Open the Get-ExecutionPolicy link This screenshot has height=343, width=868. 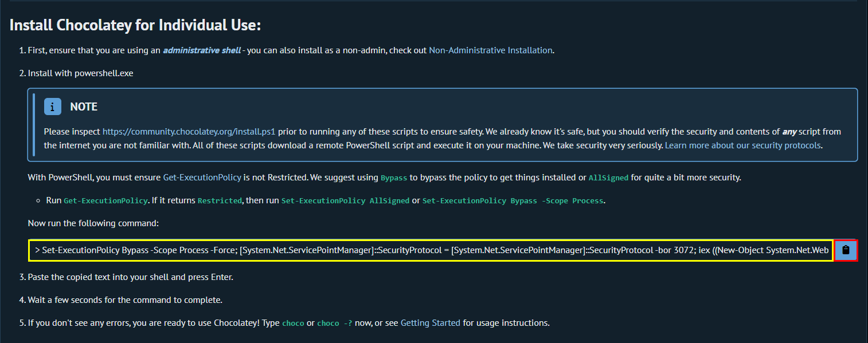tap(202, 177)
